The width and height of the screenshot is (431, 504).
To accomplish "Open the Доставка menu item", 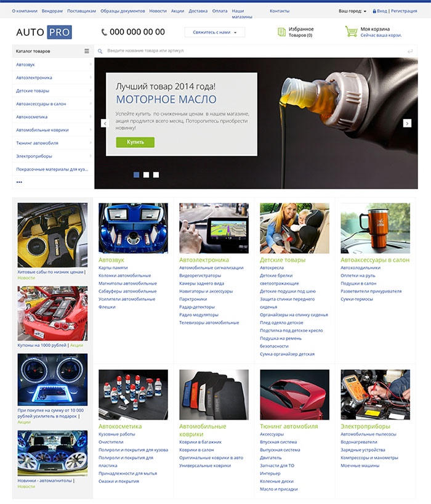I will (x=198, y=11).
